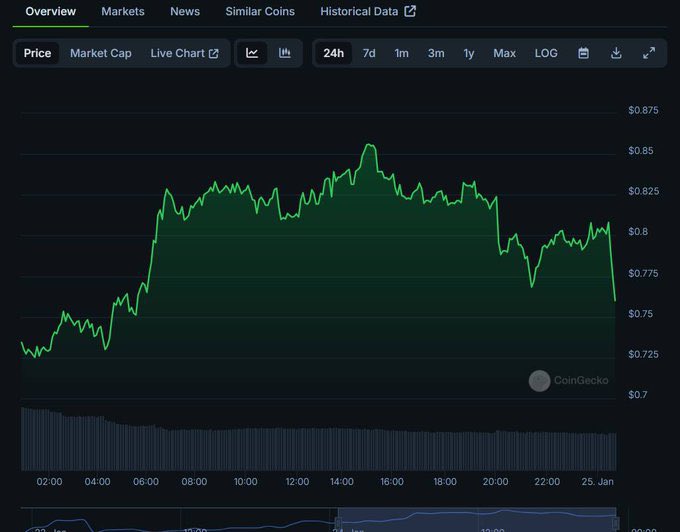Open the Historical Data link
Screen dimensions: 680x532
[368, 12]
